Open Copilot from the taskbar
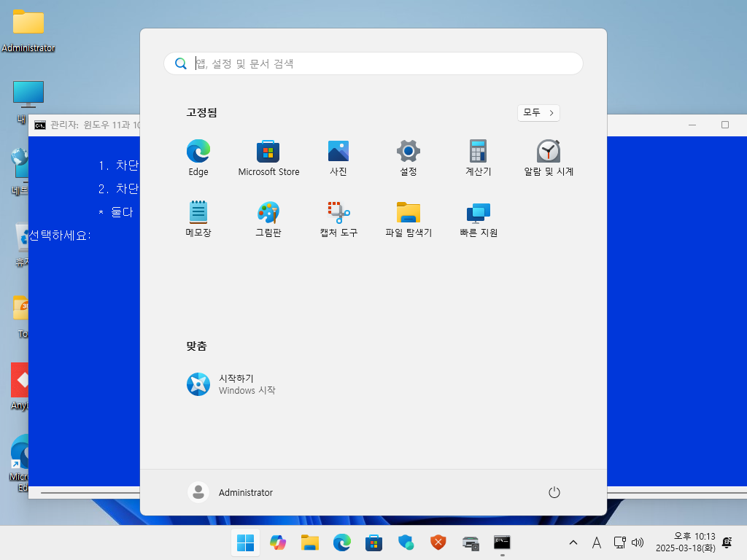Viewport: 747px width, 560px height. coord(278,542)
